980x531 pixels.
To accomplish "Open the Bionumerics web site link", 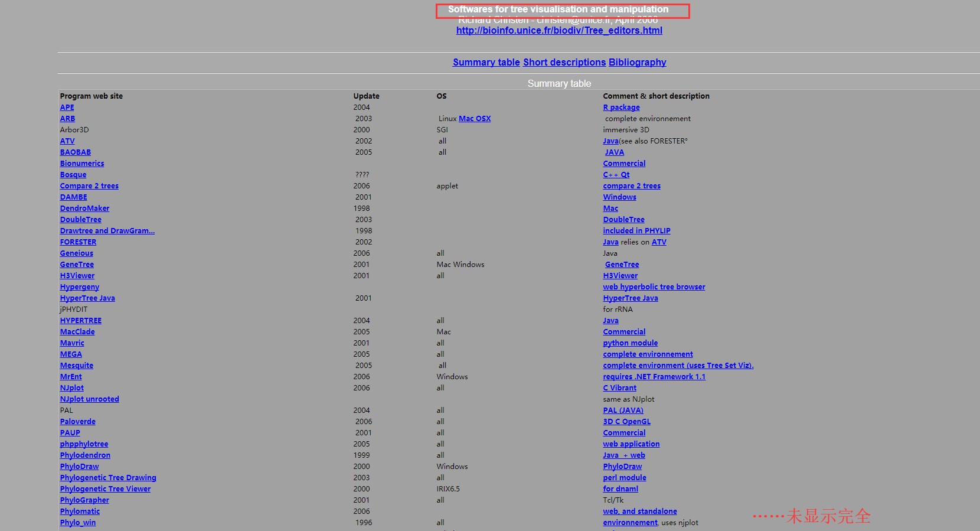I will pos(82,164).
